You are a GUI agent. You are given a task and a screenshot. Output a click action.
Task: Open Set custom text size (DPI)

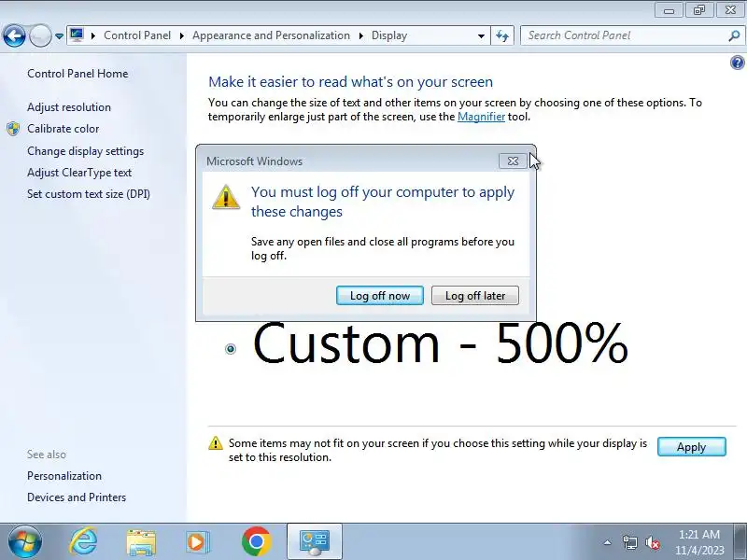tap(89, 194)
